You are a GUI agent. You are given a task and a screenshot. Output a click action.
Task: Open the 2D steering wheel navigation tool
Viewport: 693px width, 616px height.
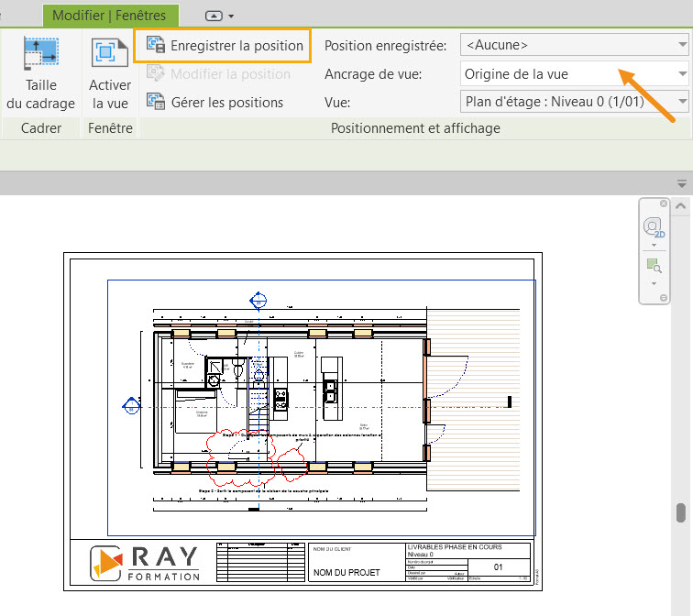click(x=654, y=225)
